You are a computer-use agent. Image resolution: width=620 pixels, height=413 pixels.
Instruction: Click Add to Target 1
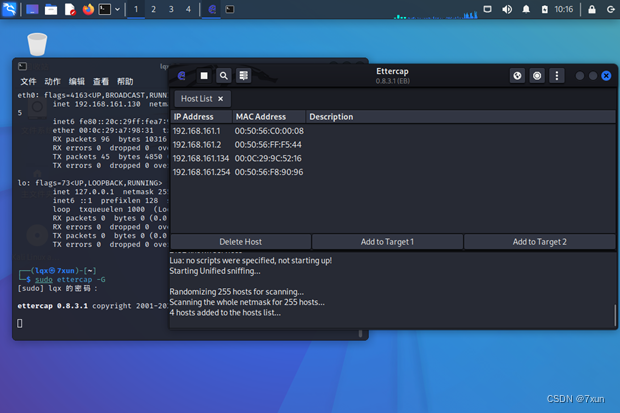pyautogui.click(x=387, y=242)
